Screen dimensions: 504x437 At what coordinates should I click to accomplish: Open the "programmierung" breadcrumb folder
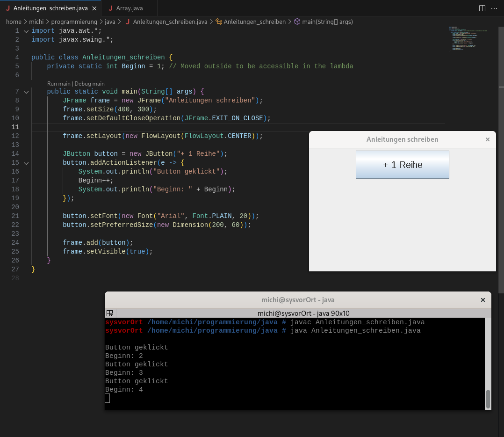click(x=74, y=22)
